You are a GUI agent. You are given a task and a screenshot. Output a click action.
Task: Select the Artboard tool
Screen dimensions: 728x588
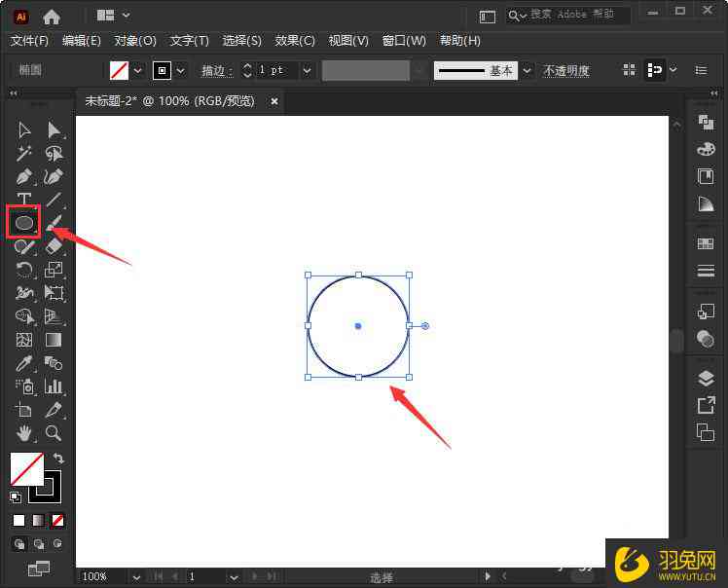tap(24, 410)
